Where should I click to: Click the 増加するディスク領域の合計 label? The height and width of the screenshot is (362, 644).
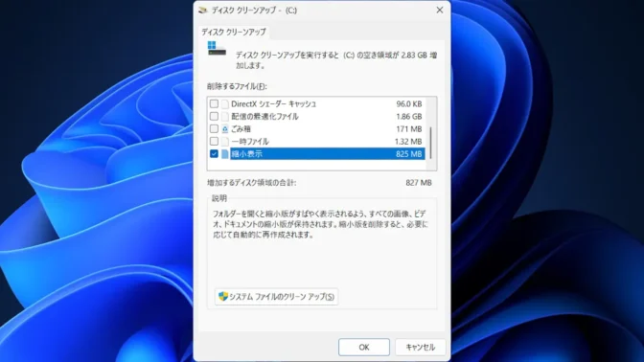pos(251,183)
